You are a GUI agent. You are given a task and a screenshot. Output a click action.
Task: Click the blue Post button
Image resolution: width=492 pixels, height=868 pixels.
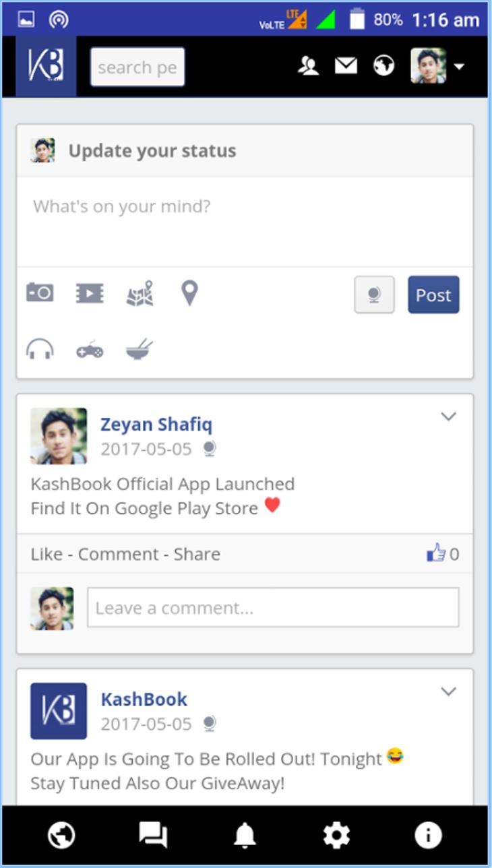(x=433, y=294)
